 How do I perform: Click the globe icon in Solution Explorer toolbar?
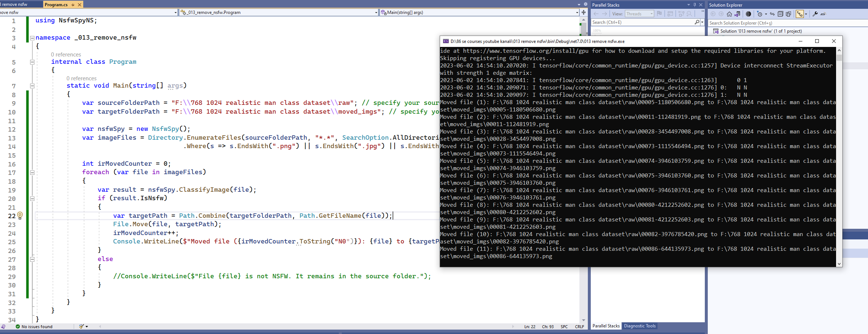click(x=748, y=14)
